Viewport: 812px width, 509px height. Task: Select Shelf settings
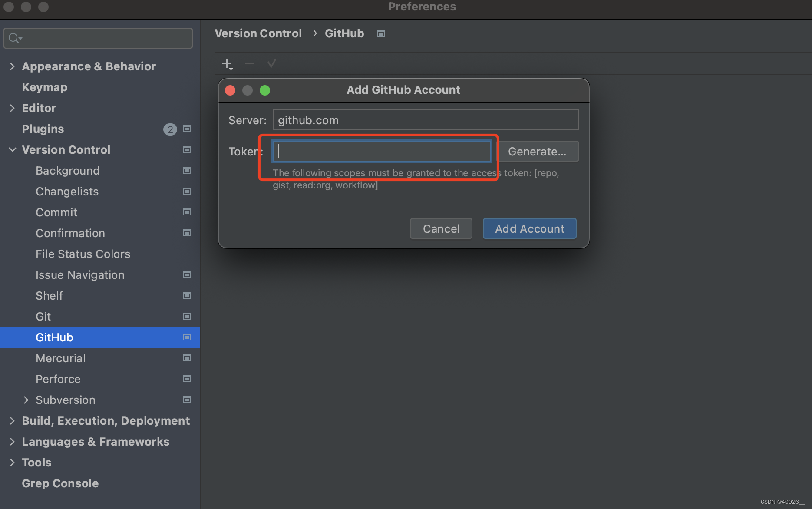click(x=50, y=296)
